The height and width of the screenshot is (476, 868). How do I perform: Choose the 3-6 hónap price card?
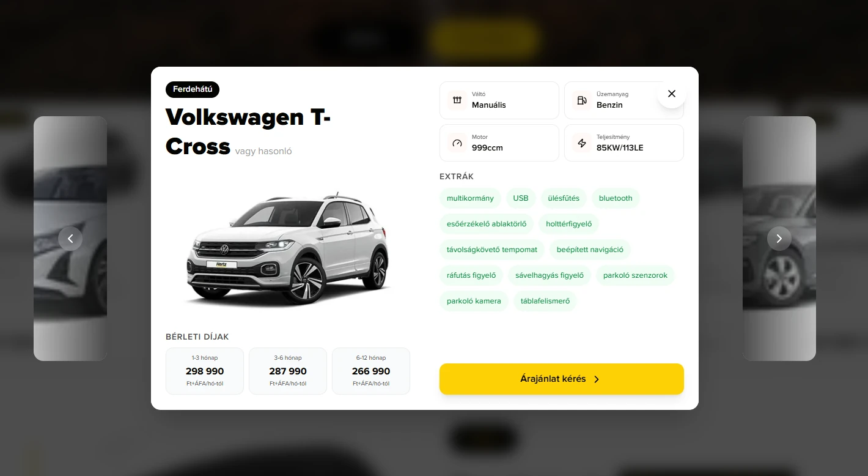288,371
